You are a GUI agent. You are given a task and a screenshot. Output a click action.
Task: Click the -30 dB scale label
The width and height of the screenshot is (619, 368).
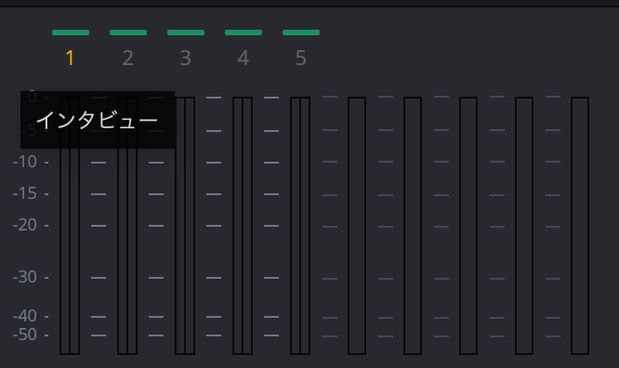tap(25, 277)
